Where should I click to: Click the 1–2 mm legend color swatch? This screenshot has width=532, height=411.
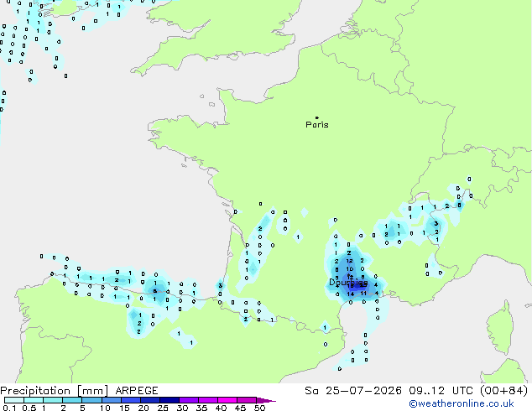pyautogui.click(x=53, y=400)
